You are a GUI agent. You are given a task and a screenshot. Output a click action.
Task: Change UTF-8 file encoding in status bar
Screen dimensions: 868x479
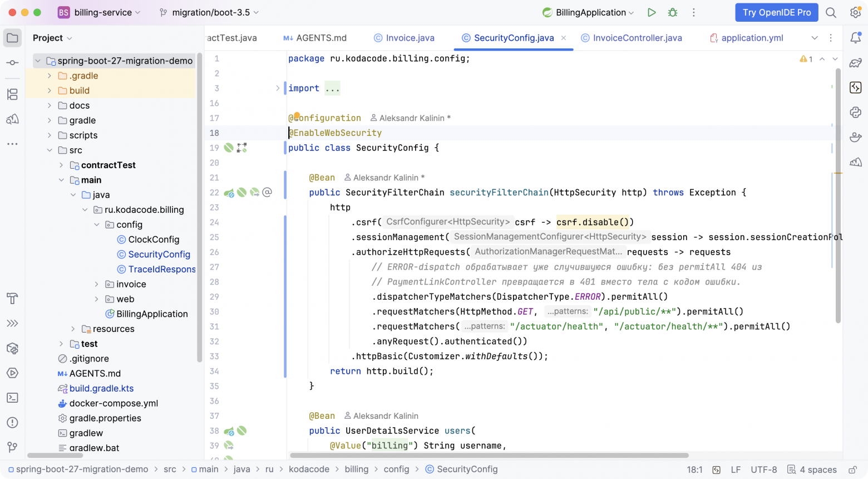coord(764,470)
